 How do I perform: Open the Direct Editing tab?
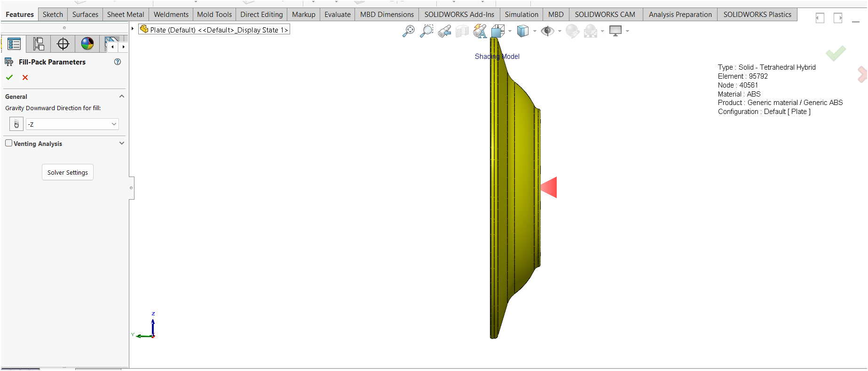[x=261, y=15]
